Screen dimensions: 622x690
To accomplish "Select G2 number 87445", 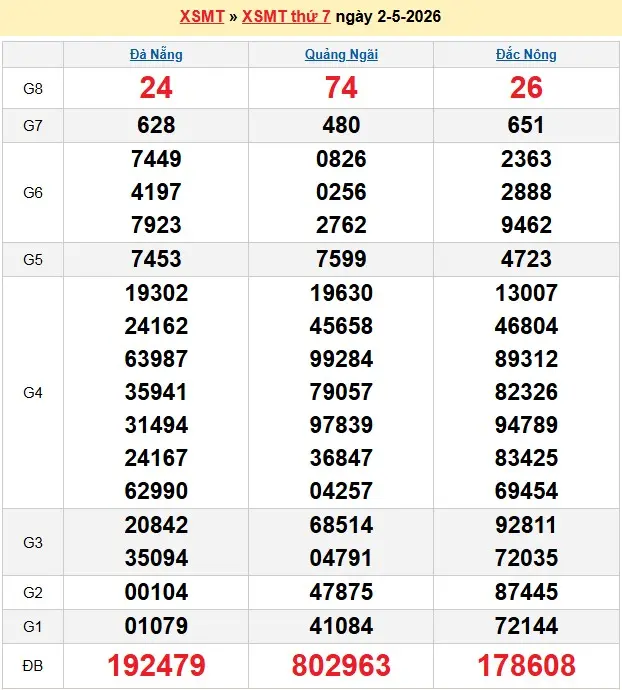I will coord(526,592).
